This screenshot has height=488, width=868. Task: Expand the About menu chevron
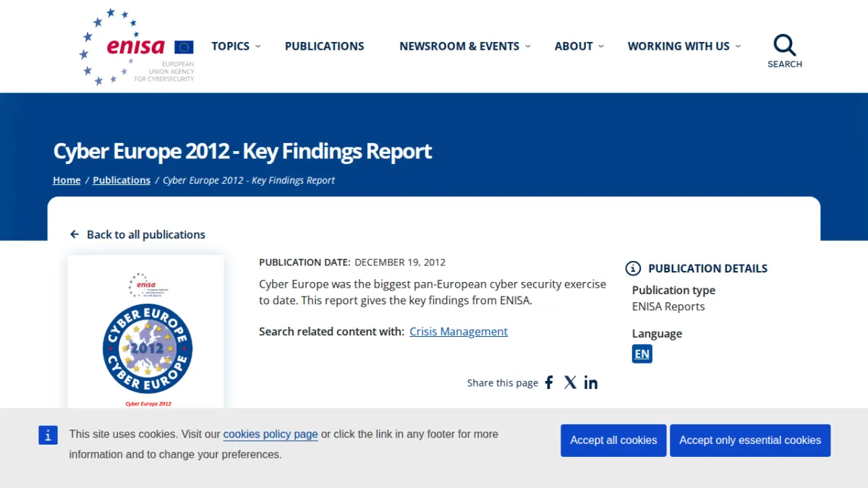point(601,46)
